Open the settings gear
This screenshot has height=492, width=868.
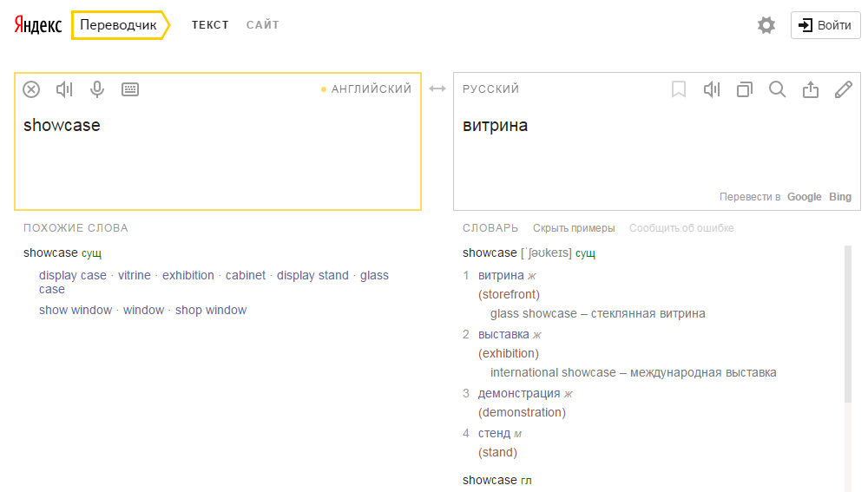coord(766,25)
